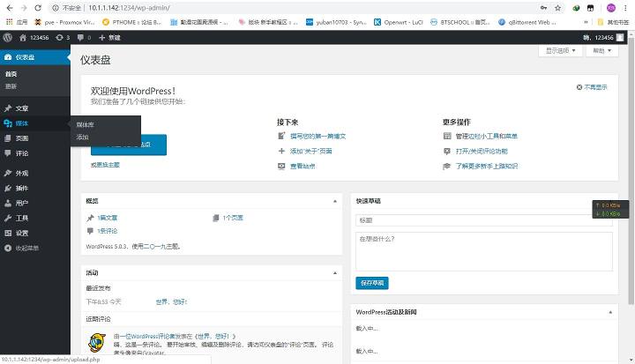The image size is (635, 364).
Task: Click the plus New content button
Action: click(x=109, y=37)
